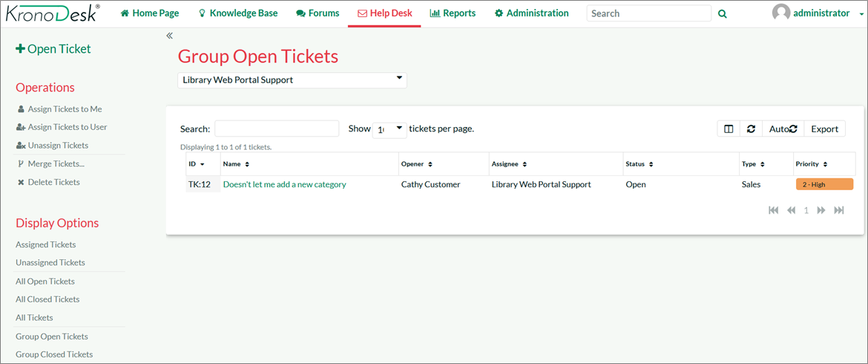Switch to the Reports tab

453,13
